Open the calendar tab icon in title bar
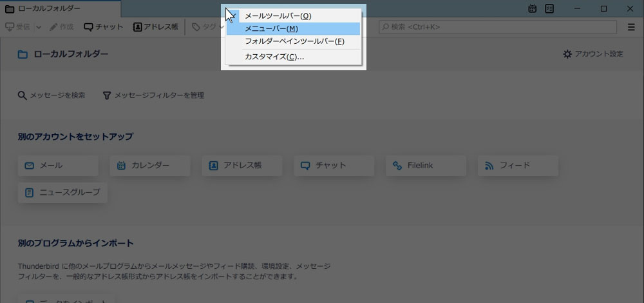This screenshot has width=644, height=303. click(533, 8)
